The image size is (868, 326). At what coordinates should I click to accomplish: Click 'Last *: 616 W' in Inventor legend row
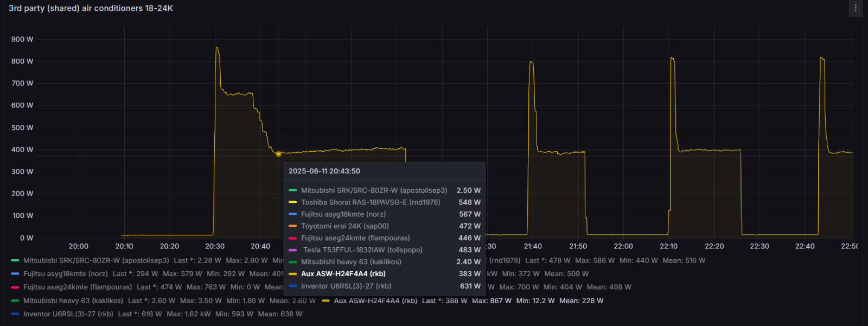click(140, 314)
